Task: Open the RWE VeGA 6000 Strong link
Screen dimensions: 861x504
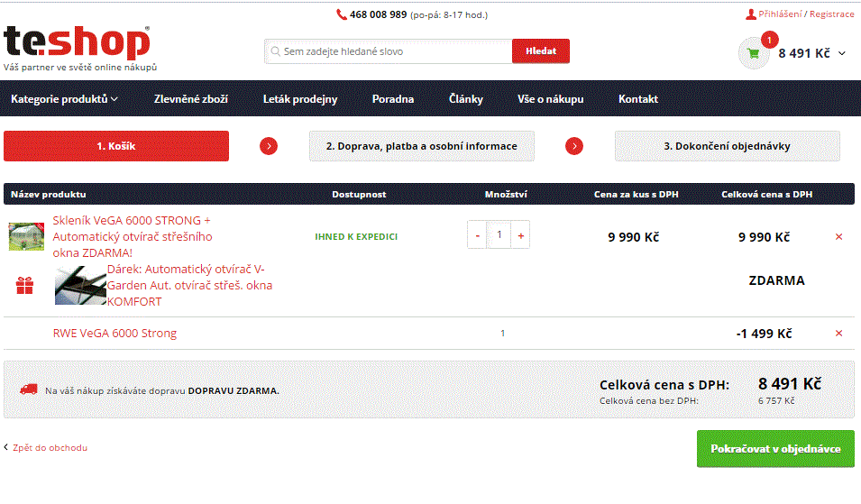Action: [x=114, y=334]
